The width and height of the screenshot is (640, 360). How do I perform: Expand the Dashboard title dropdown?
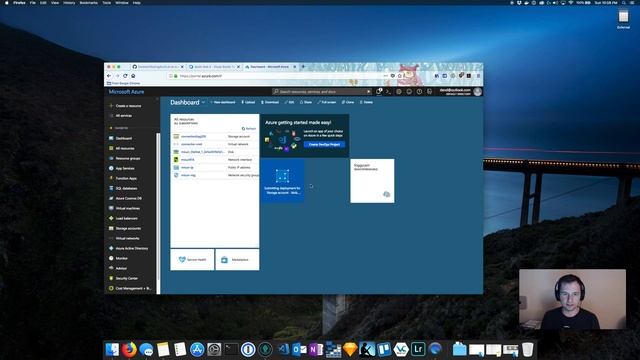[203, 102]
